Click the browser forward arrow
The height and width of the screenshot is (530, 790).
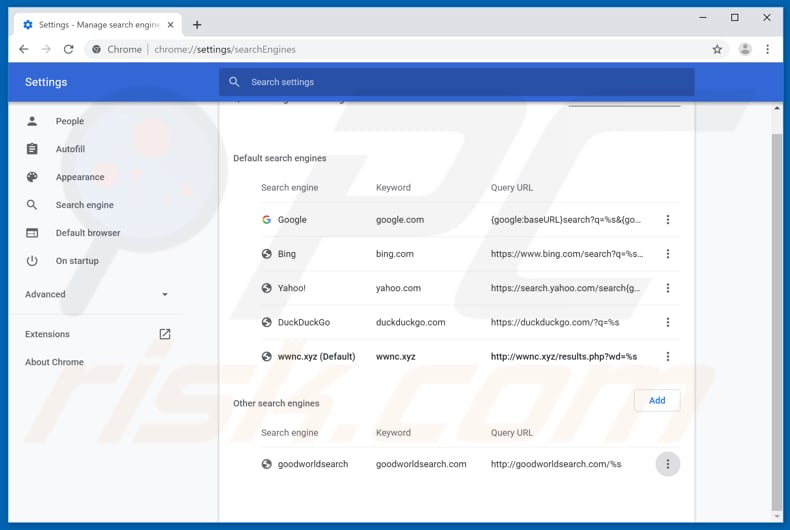46,49
